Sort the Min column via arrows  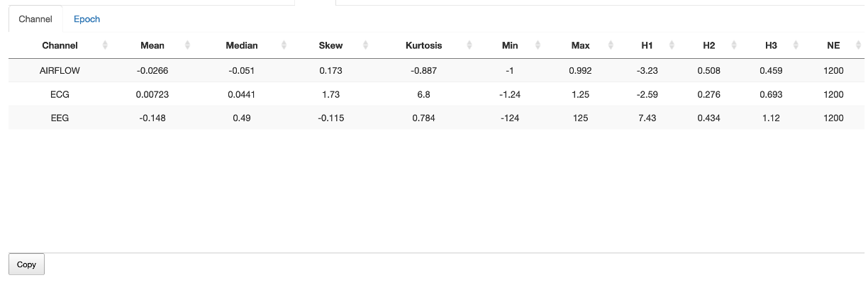(538, 45)
